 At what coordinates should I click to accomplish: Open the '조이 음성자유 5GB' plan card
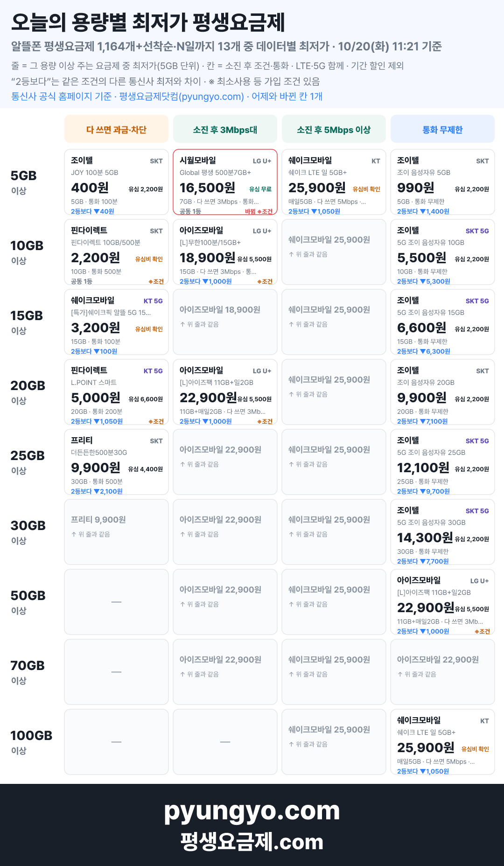pos(442,182)
